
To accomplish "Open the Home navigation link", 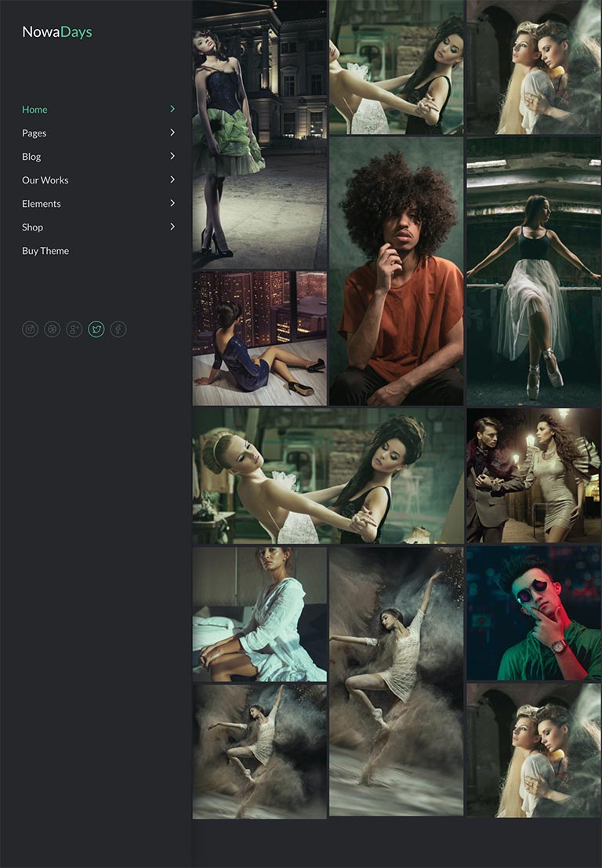I will tap(34, 110).
